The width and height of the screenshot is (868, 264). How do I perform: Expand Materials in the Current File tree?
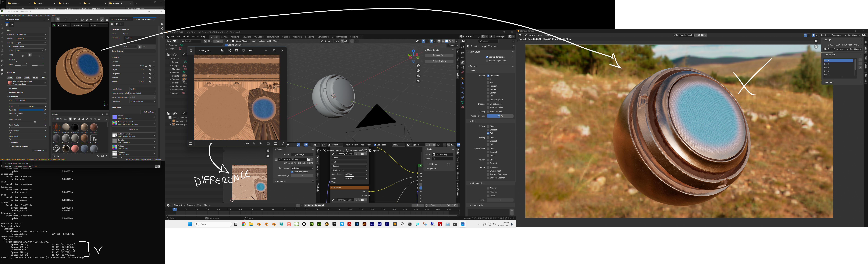(x=170, y=69)
